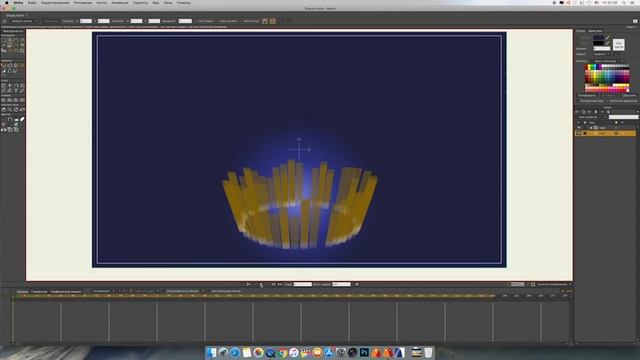
Task: Open the Окно menu
Action: [x=168, y=2]
